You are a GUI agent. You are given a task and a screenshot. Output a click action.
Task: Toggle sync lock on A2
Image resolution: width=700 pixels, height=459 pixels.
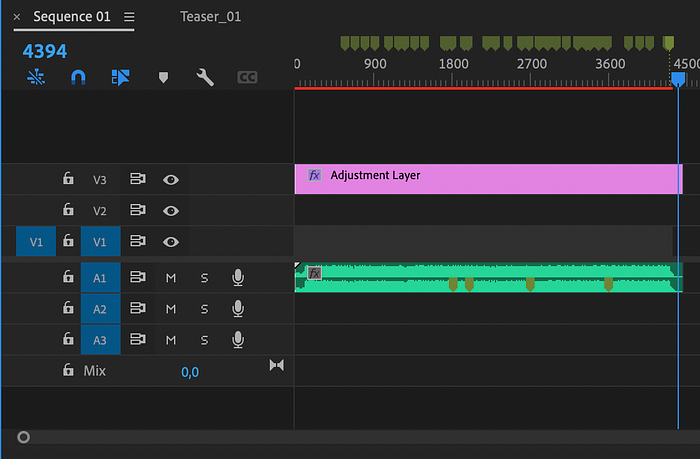coord(138,308)
